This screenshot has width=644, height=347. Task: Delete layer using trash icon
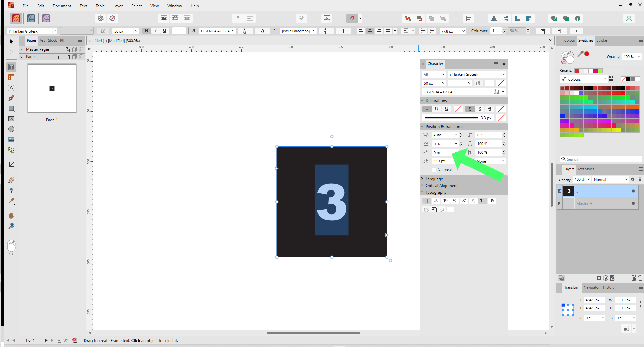click(640, 278)
